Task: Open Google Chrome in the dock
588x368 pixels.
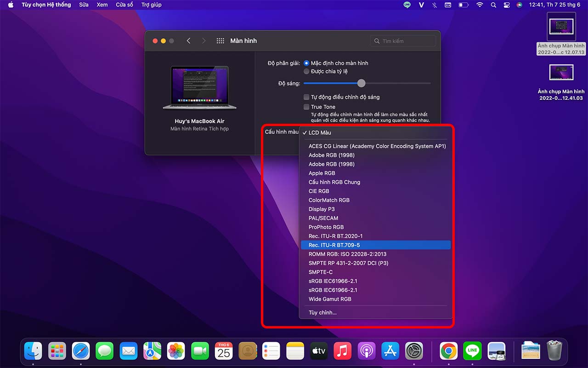Action: (x=448, y=351)
